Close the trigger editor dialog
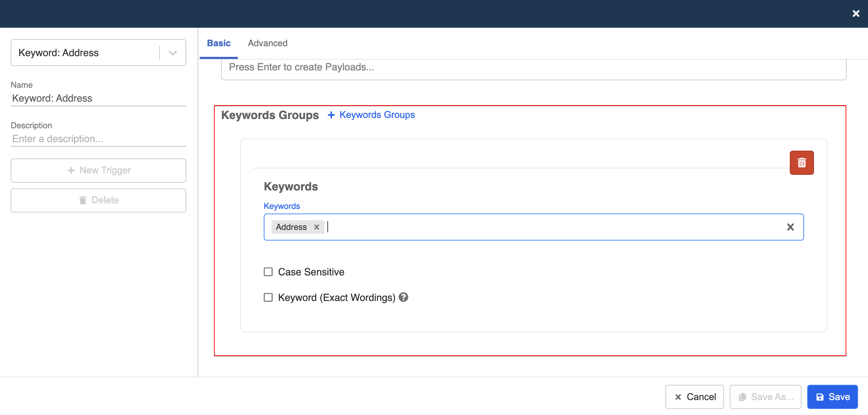The image size is (868, 415). pos(856,14)
